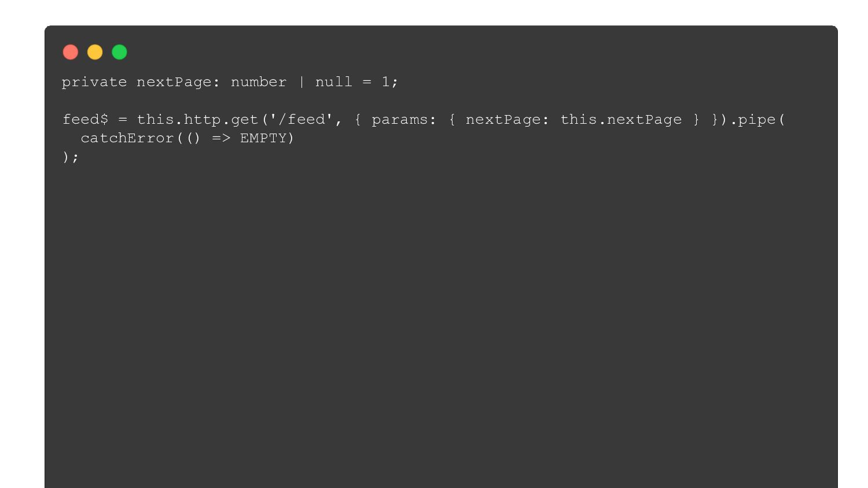Image resolution: width=868 pixels, height=488 pixels.
Task: Click the green maximize window button
Action: click(x=119, y=53)
